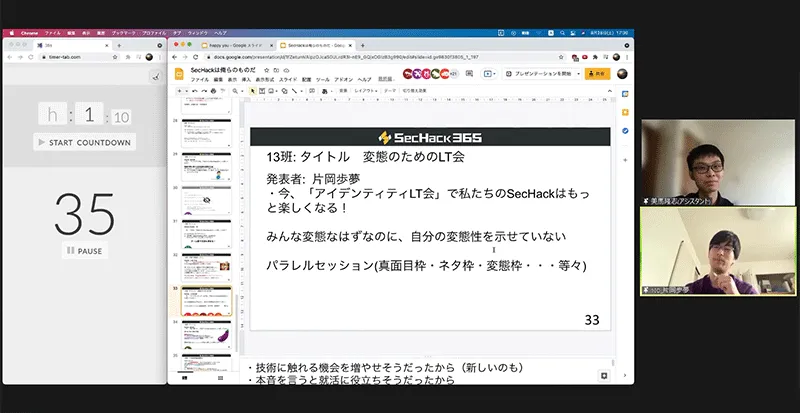Click the timer-tab.com address bar
The image size is (800, 413).
pyautogui.click(x=77, y=57)
